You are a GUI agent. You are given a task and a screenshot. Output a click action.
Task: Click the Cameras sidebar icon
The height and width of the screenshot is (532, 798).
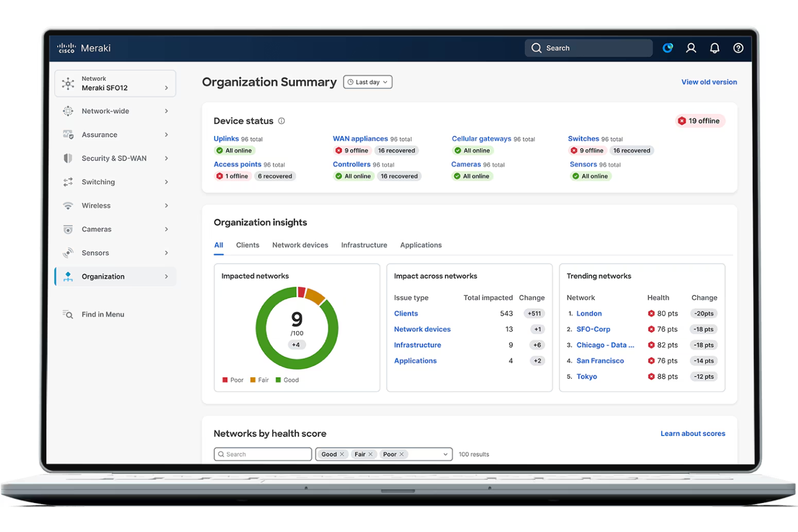click(68, 229)
